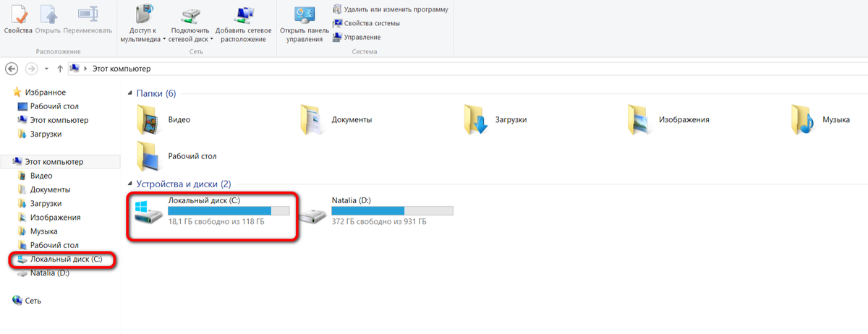
Task: Click the D: drive usage bar
Action: coord(392,210)
